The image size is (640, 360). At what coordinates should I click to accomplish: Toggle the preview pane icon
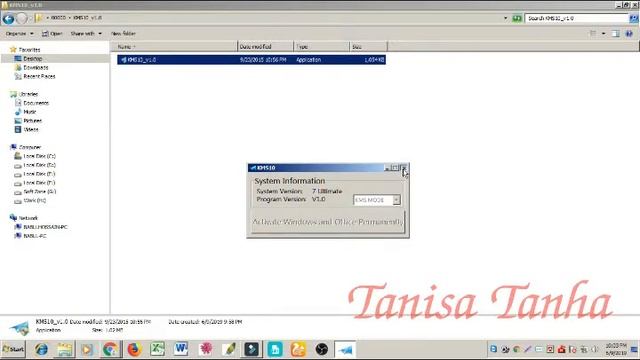pos(616,33)
